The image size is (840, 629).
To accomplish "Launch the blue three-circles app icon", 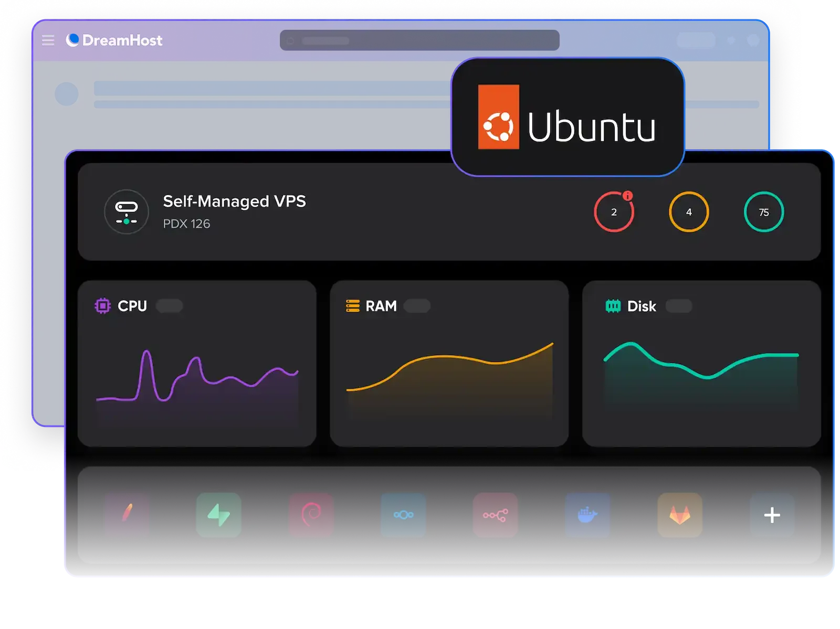I will coord(403,515).
